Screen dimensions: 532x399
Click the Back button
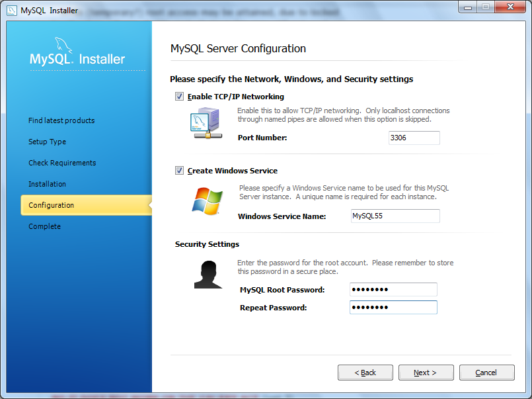click(x=365, y=373)
